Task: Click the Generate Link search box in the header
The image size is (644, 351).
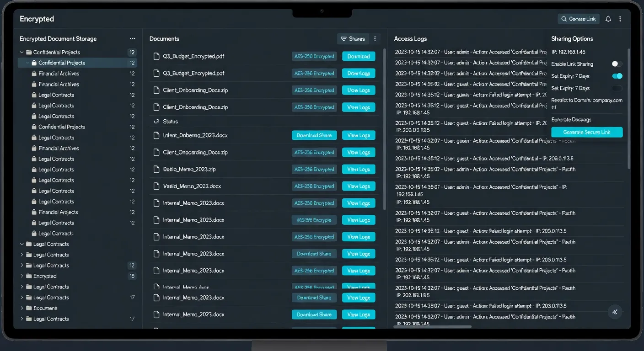Action: [x=578, y=19]
